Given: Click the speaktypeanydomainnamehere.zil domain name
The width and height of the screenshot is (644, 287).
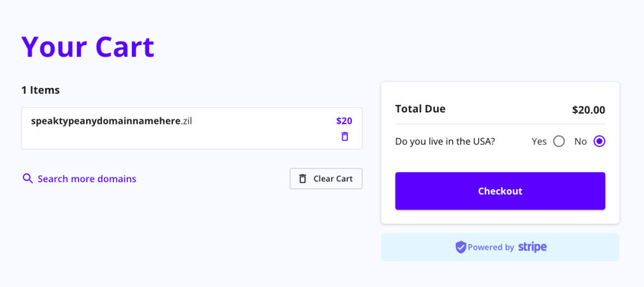Looking at the screenshot, I should click(111, 121).
